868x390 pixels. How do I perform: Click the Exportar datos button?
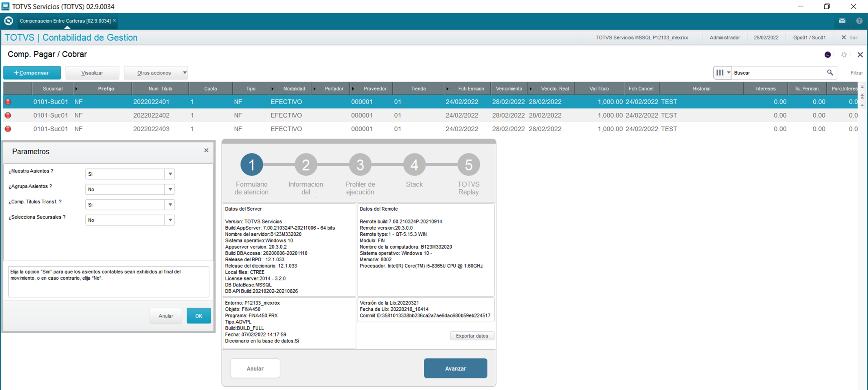[472, 336]
